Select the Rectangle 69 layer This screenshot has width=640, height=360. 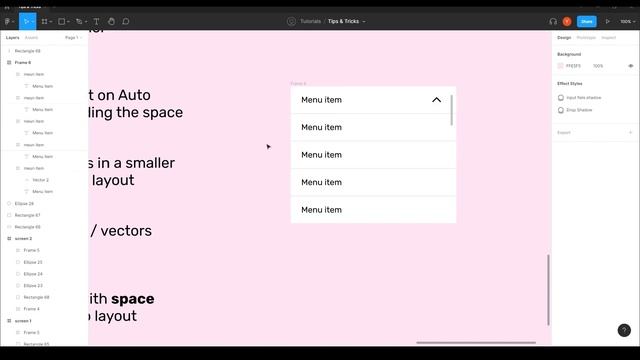(x=27, y=51)
